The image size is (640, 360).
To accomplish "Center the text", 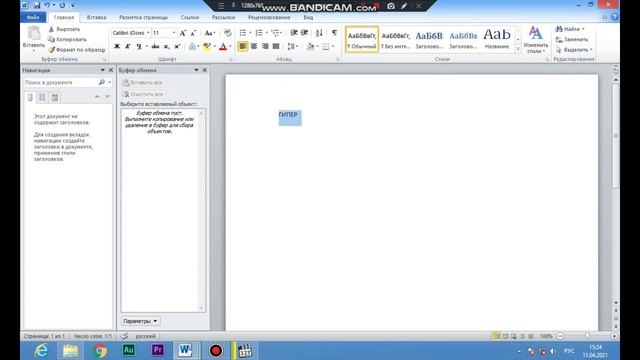I will [x=254, y=47].
